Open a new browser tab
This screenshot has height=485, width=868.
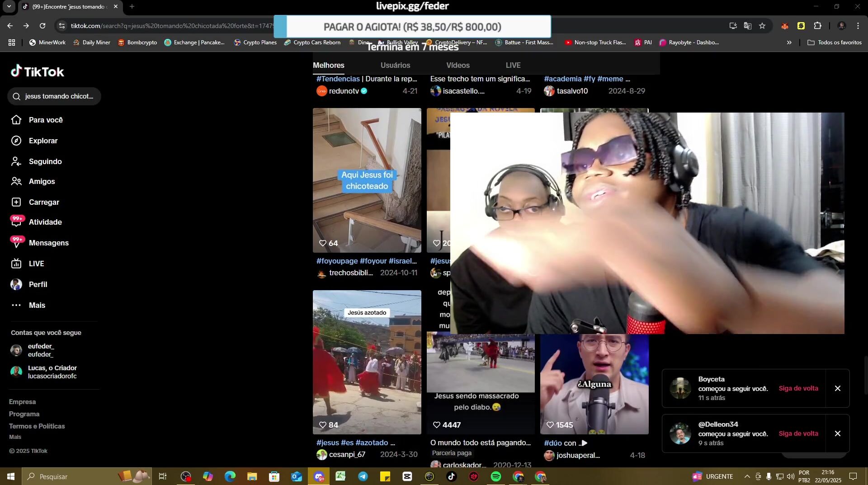[132, 6]
